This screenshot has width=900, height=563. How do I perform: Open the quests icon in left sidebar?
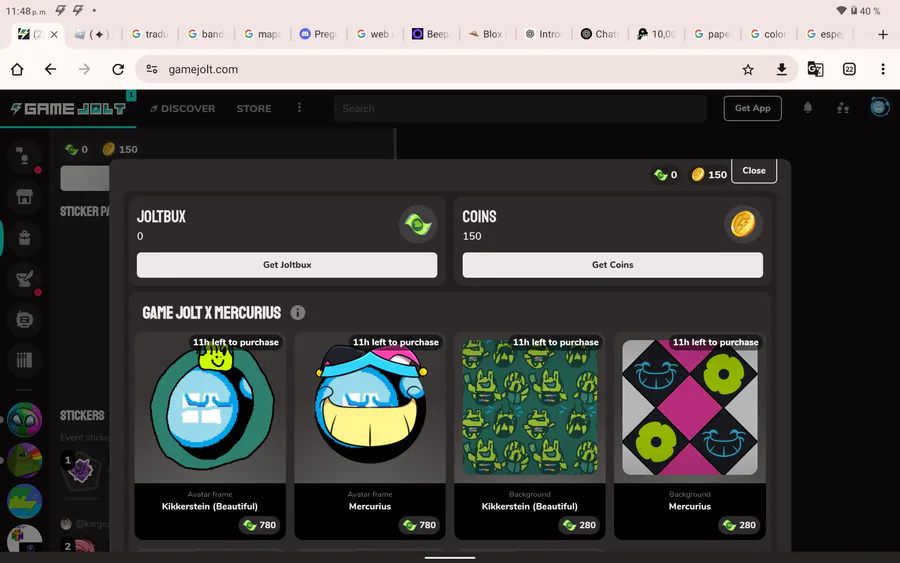(24, 279)
